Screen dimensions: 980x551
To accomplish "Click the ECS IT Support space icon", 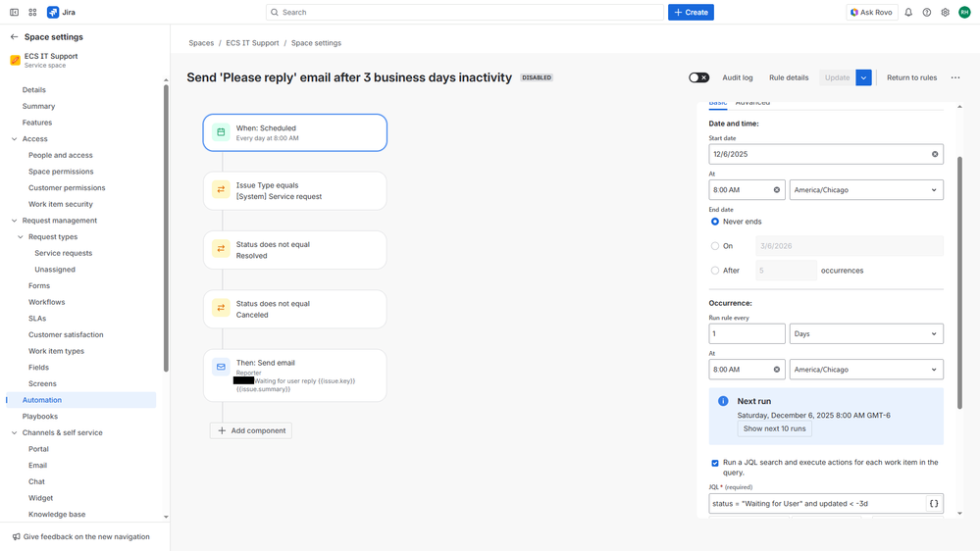I will click(x=15, y=60).
